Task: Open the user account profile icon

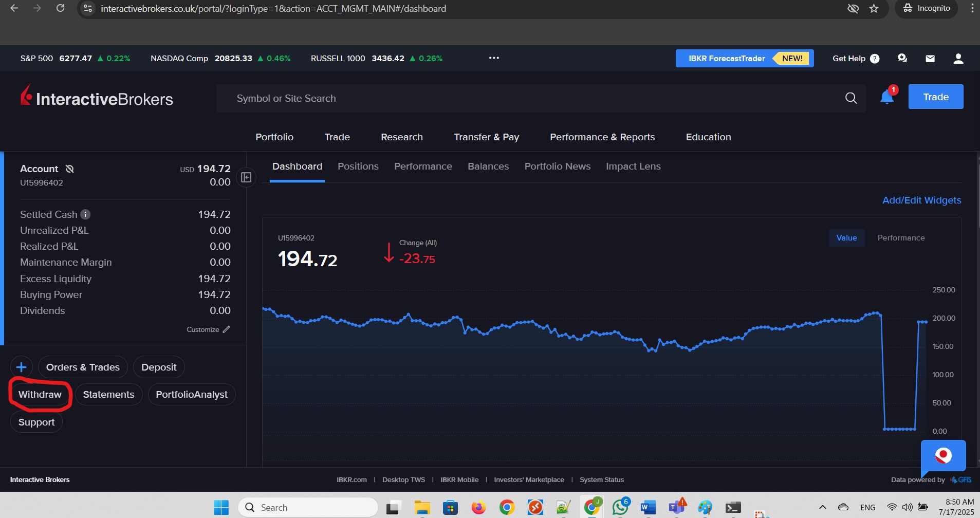Action: point(958,59)
